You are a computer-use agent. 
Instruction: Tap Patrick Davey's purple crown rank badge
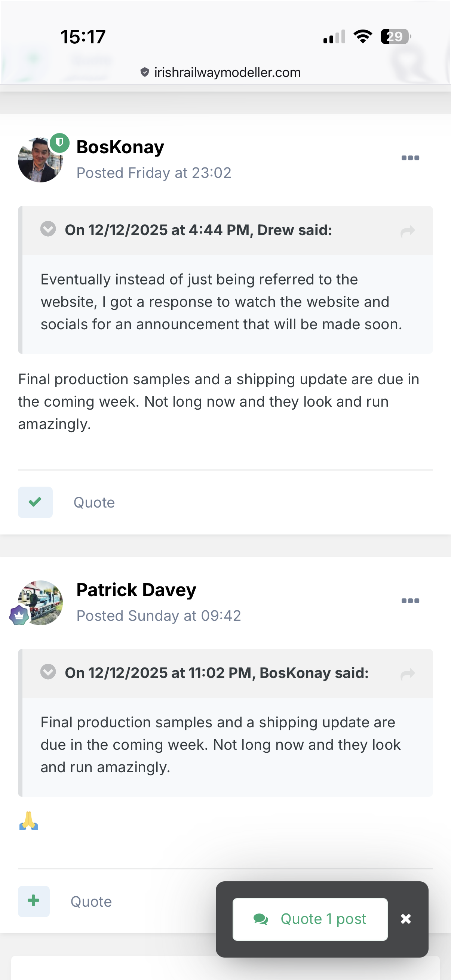pos(19,615)
